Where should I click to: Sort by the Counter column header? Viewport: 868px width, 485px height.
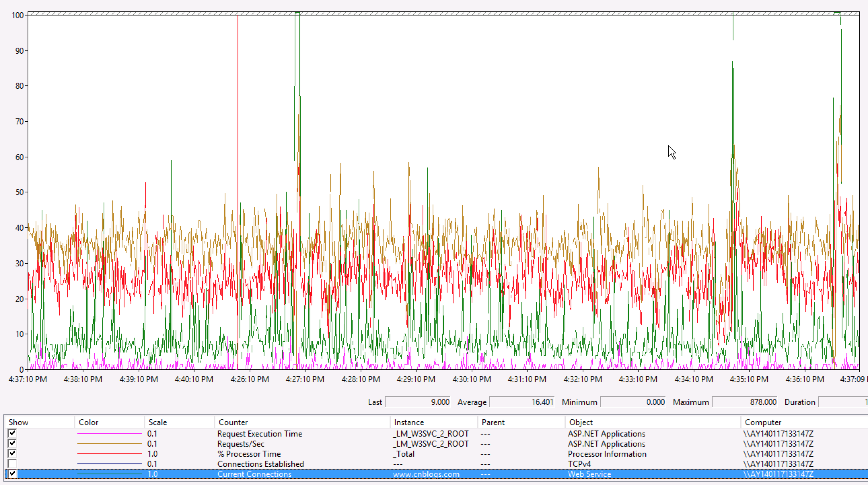[x=302, y=422]
